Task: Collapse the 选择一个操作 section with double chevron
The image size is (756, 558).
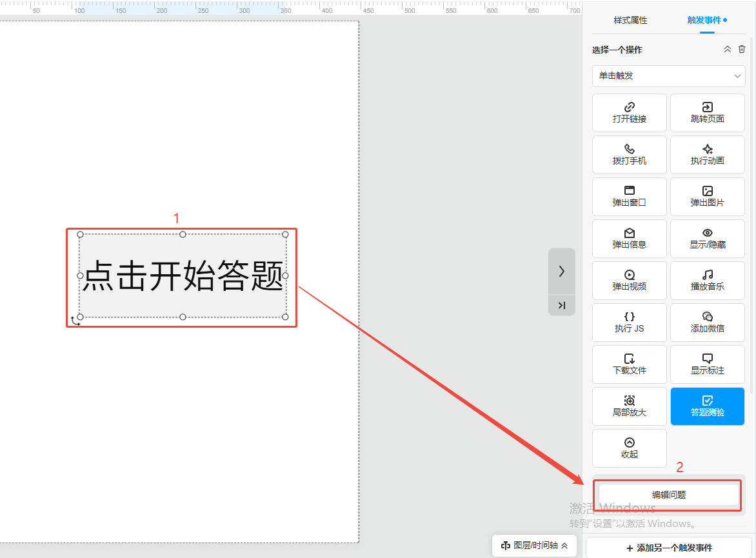Action: pos(727,50)
